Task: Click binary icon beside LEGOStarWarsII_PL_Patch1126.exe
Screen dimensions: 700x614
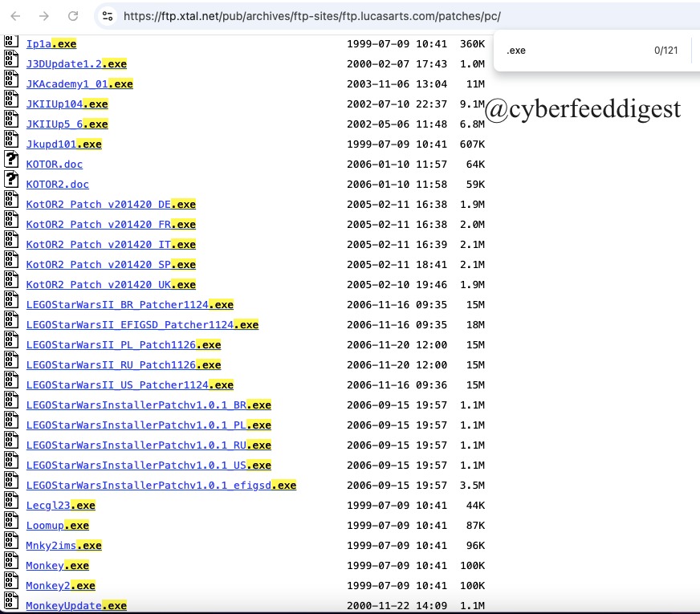Action: [11, 340]
